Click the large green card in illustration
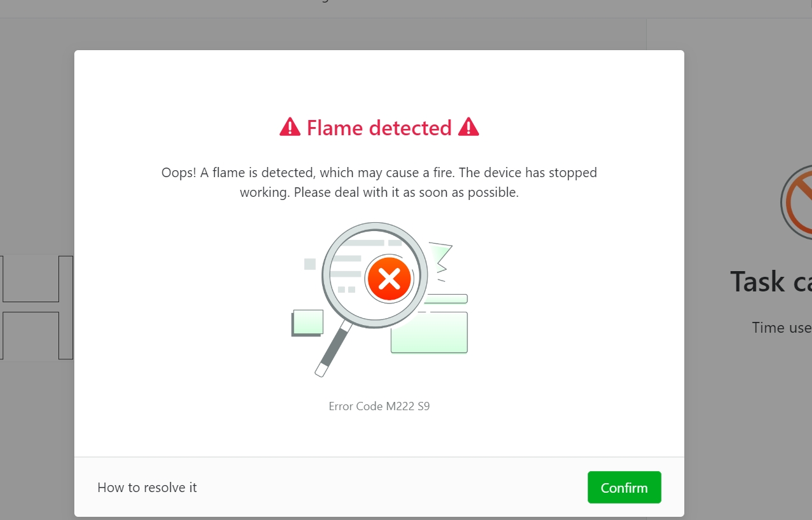812x520 pixels. coord(430,332)
